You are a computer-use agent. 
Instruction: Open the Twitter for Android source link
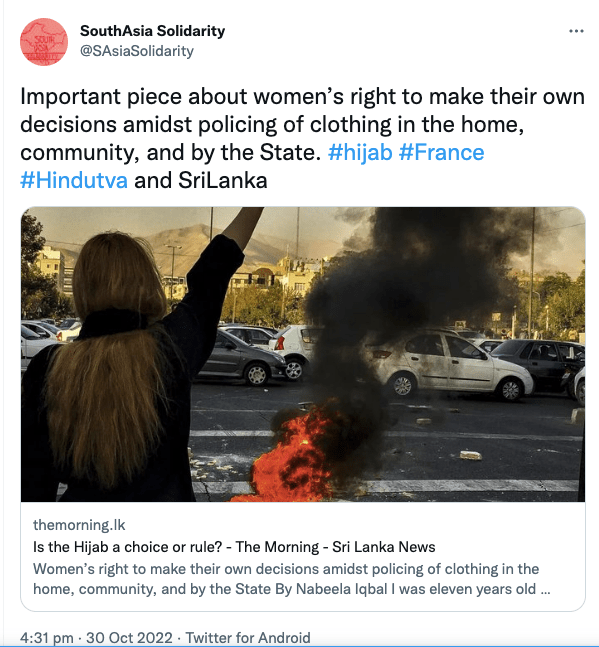(x=248, y=638)
